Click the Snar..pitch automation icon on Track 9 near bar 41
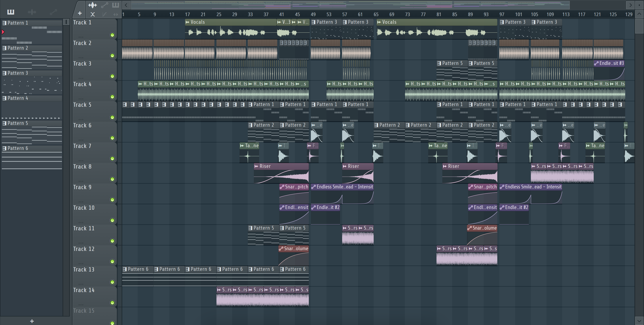This screenshot has width=644, height=325. point(282,187)
